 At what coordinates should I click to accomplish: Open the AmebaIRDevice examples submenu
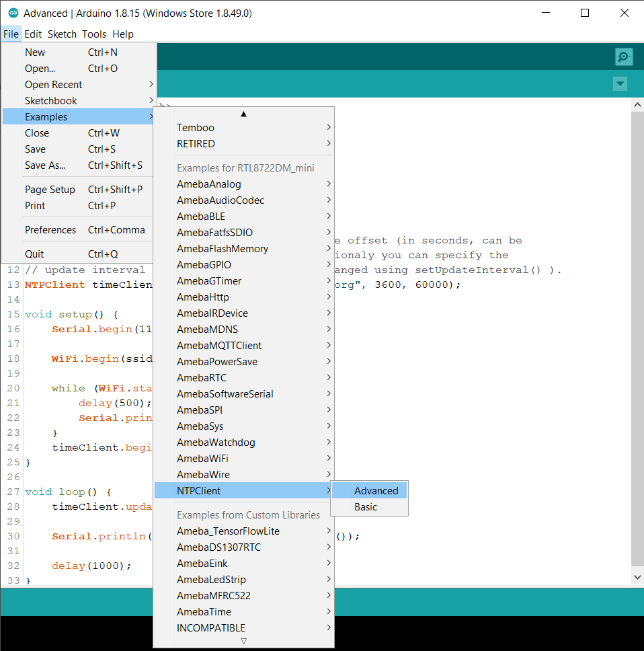pyautogui.click(x=243, y=313)
